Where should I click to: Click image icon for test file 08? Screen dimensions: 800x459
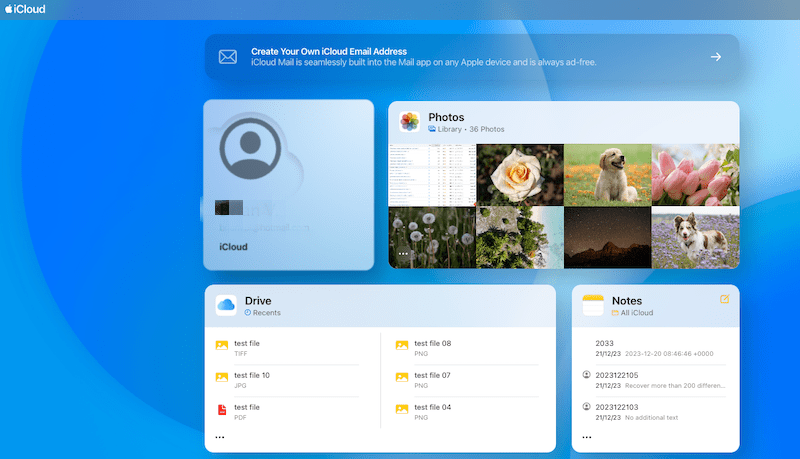pos(402,345)
